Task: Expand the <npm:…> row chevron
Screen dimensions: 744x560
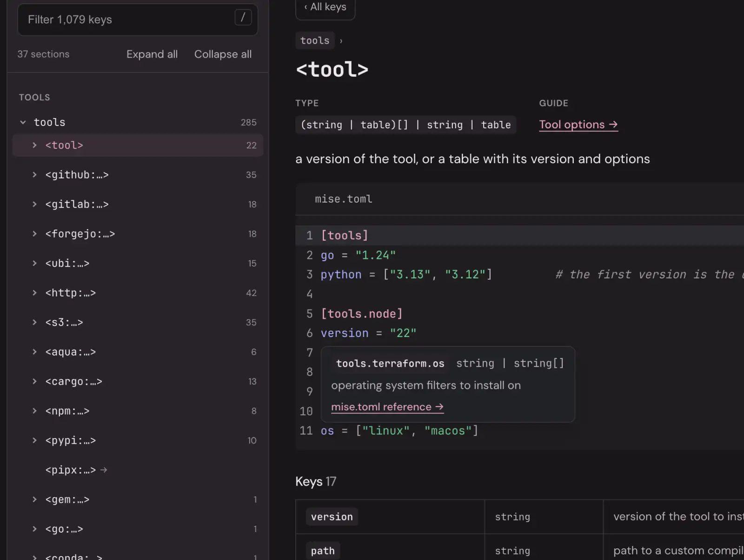Action: tap(34, 411)
